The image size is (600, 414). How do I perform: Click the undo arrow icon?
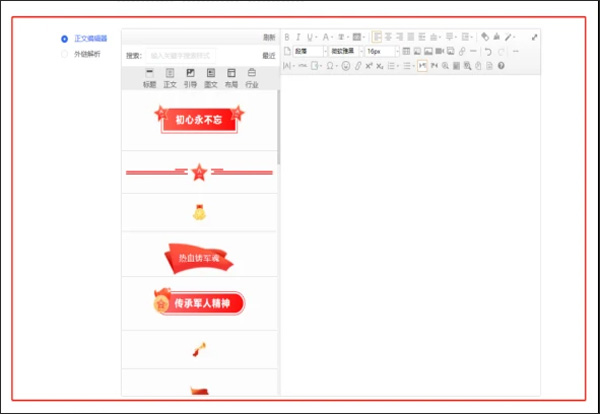click(487, 51)
